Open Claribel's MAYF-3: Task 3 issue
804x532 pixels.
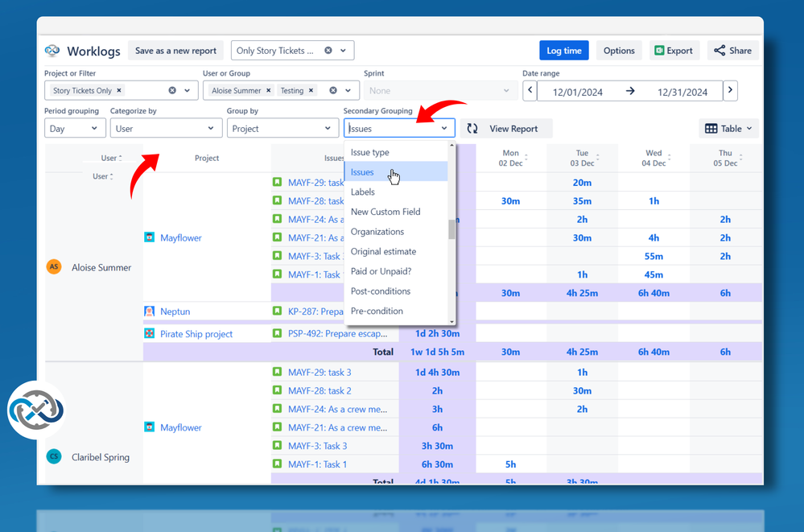(317, 446)
